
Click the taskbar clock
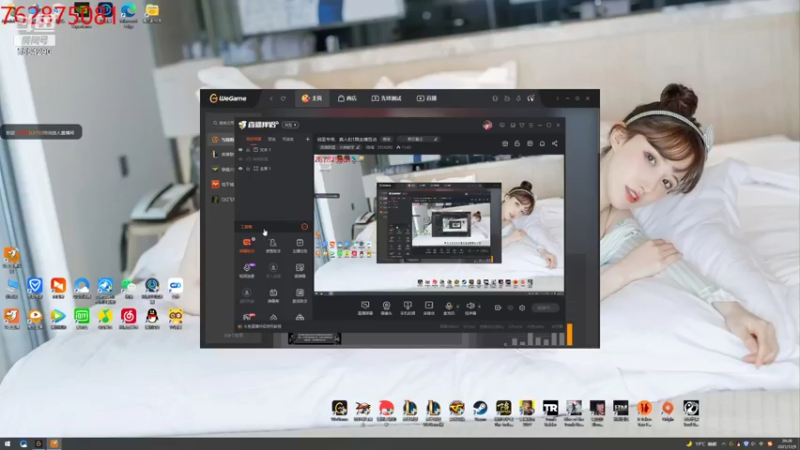pyautogui.click(x=787, y=443)
